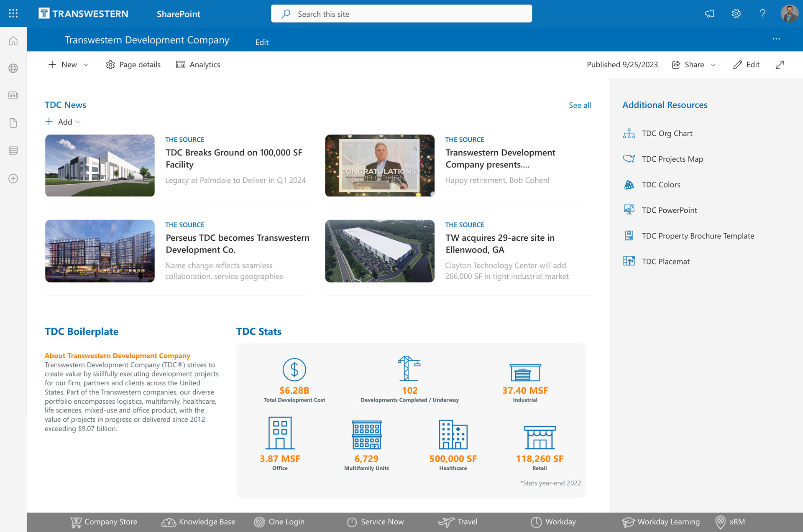Open 'TW acquires 29-acre site in Ellenwood, GA' article
The image size is (803, 532).
pyautogui.click(x=500, y=244)
